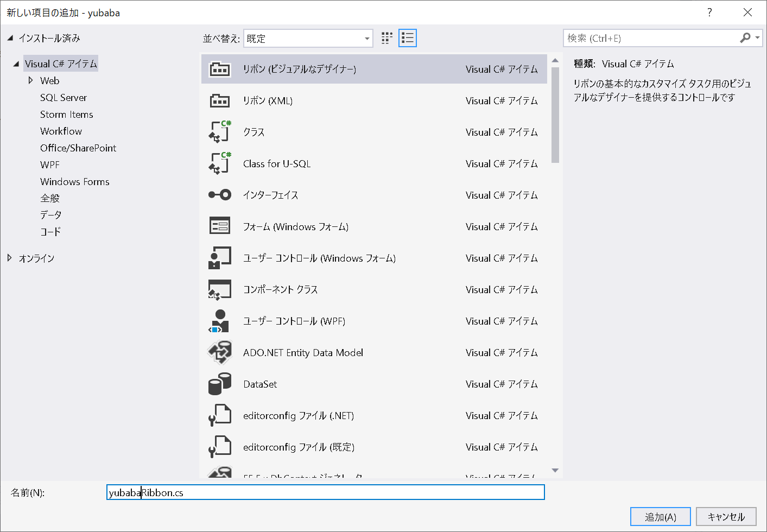Close the 新しい項目の追加 dialog
767x532 pixels.
(x=747, y=12)
